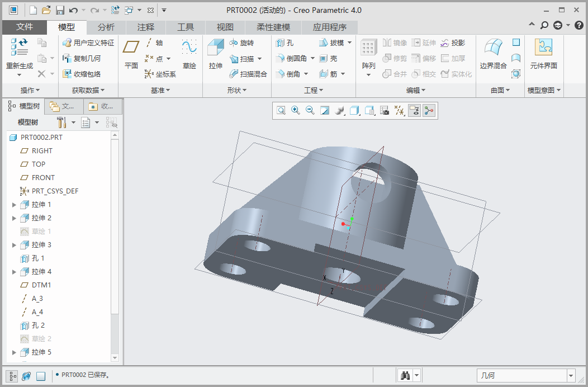Expand the 基准 group dropdown
The height and width of the screenshot is (387, 588).
[160, 90]
